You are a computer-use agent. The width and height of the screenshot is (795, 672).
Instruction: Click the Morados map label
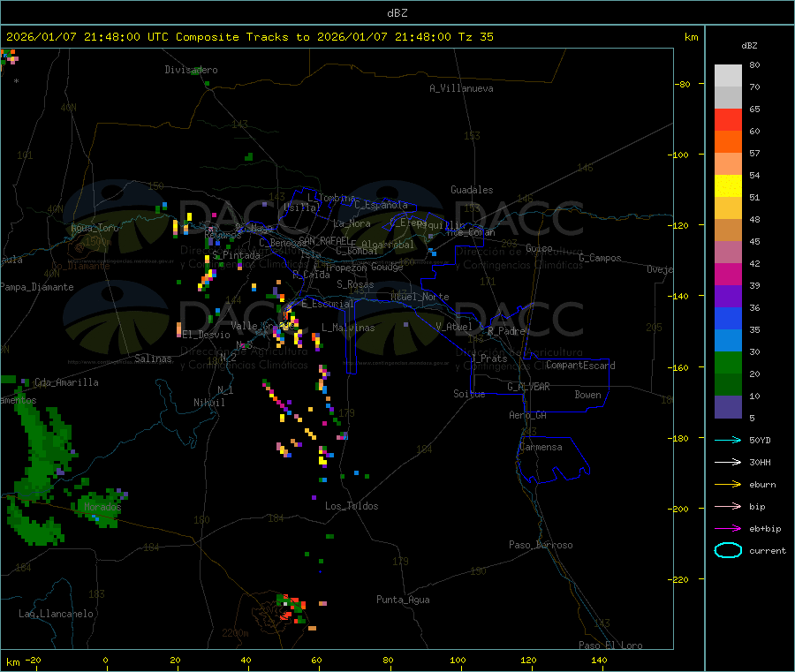tap(102, 507)
